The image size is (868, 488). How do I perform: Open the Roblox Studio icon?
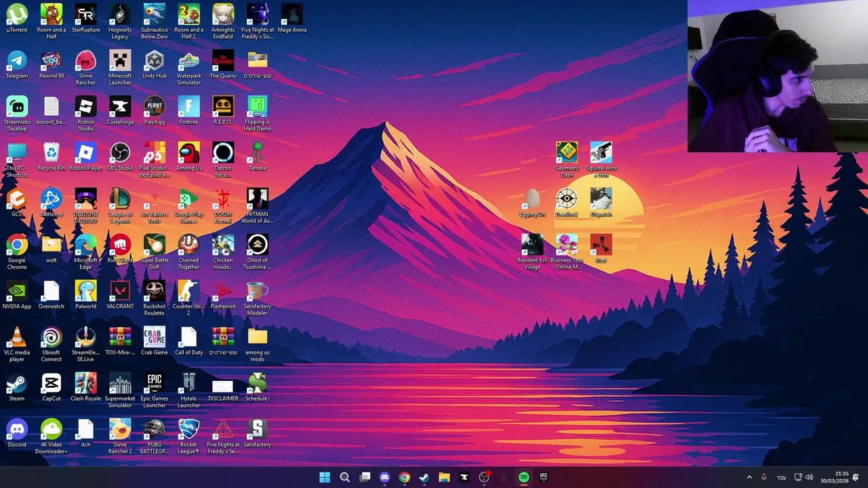(85, 114)
